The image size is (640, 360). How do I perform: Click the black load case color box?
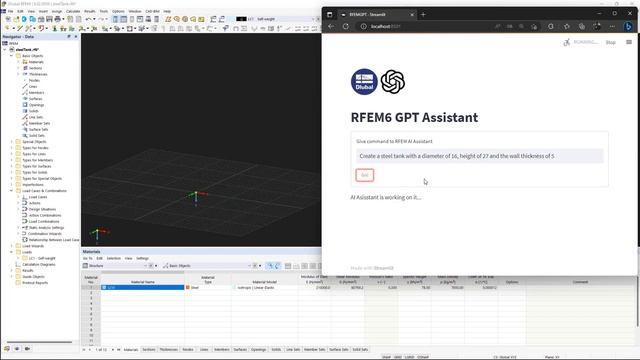click(x=241, y=19)
